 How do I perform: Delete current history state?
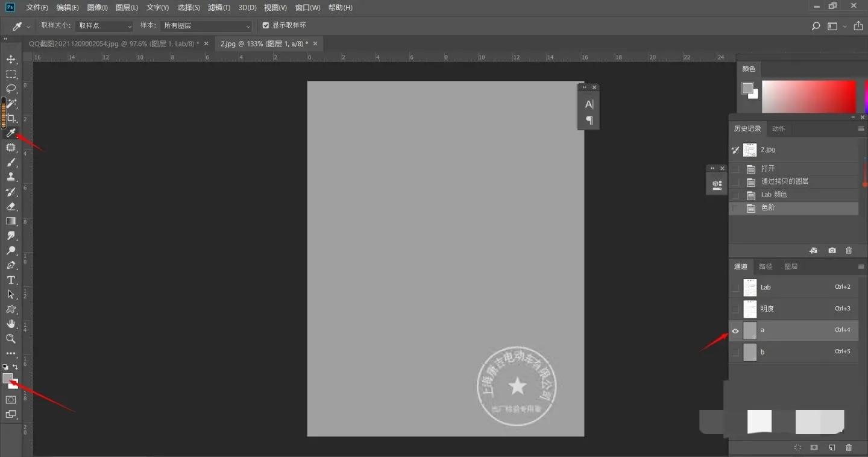tap(849, 250)
